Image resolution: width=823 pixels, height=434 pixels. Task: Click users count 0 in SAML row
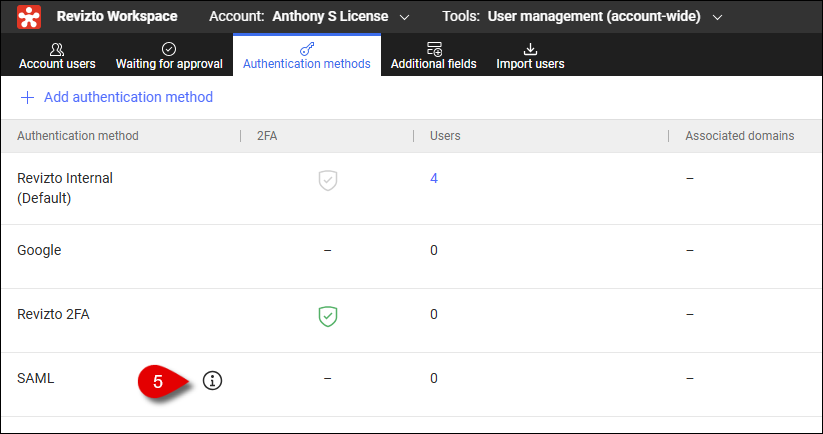pos(434,378)
